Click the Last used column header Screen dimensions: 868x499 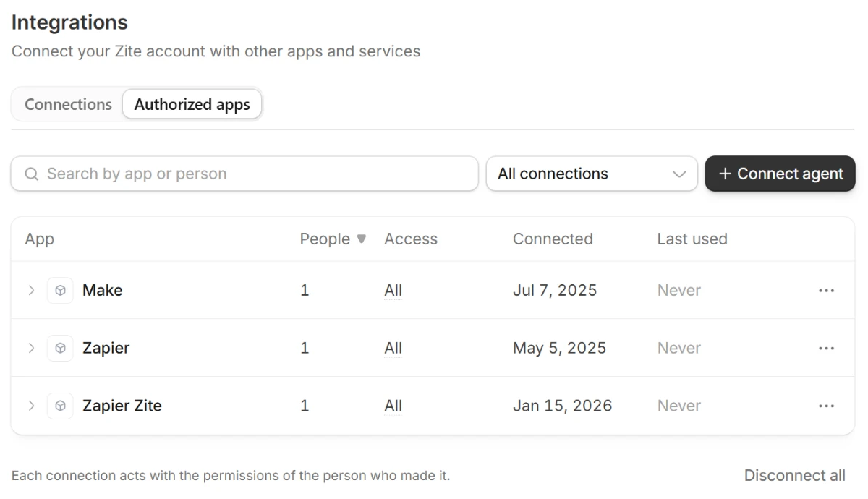[x=692, y=239]
